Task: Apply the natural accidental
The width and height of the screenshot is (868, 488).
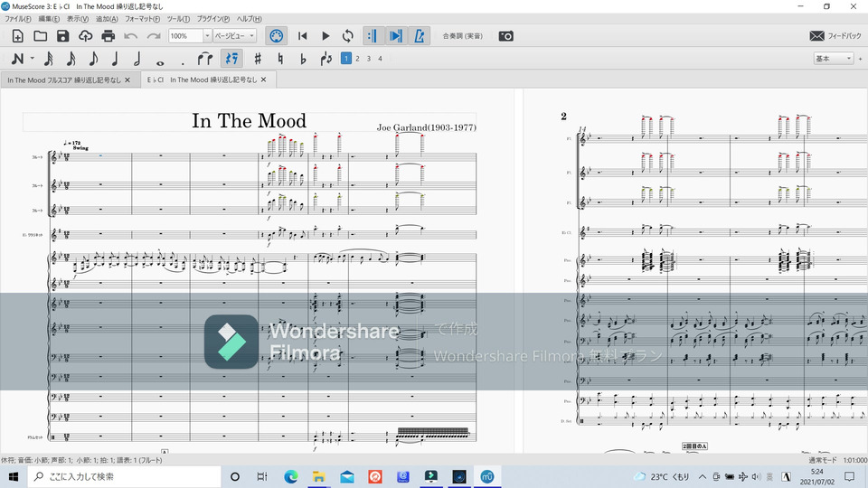Action: 280,58
